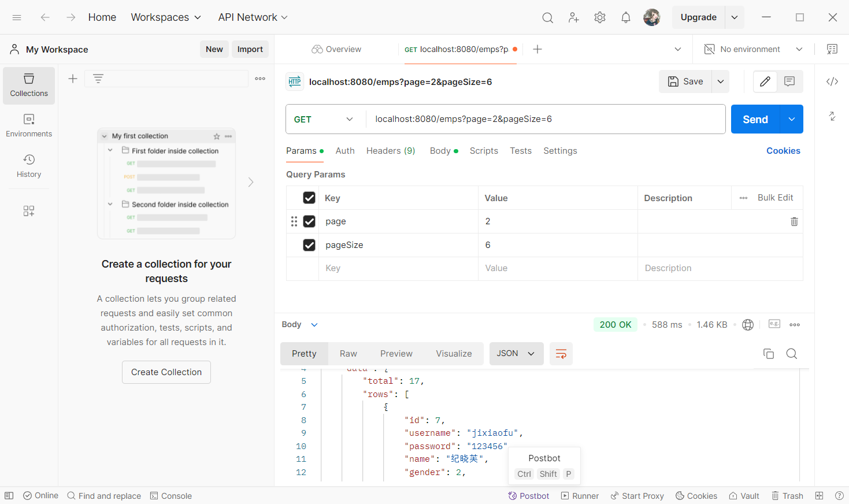The width and height of the screenshot is (849, 504).
Task: Toggle word wrap in response
Action: click(561, 354)
